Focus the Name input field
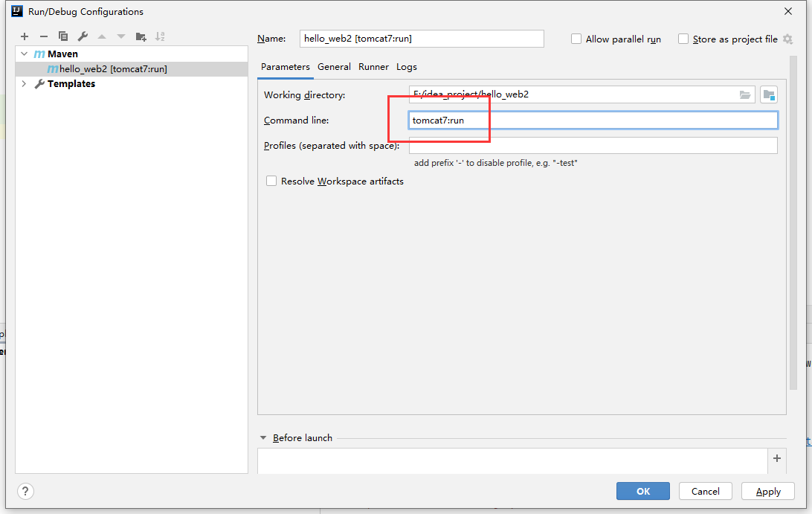The width and height of the screenshot is (812, 514). (x=422, y=39)
